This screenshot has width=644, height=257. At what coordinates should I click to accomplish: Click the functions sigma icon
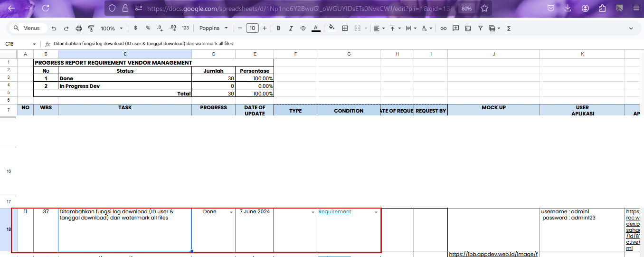click(x=509, y=29)
